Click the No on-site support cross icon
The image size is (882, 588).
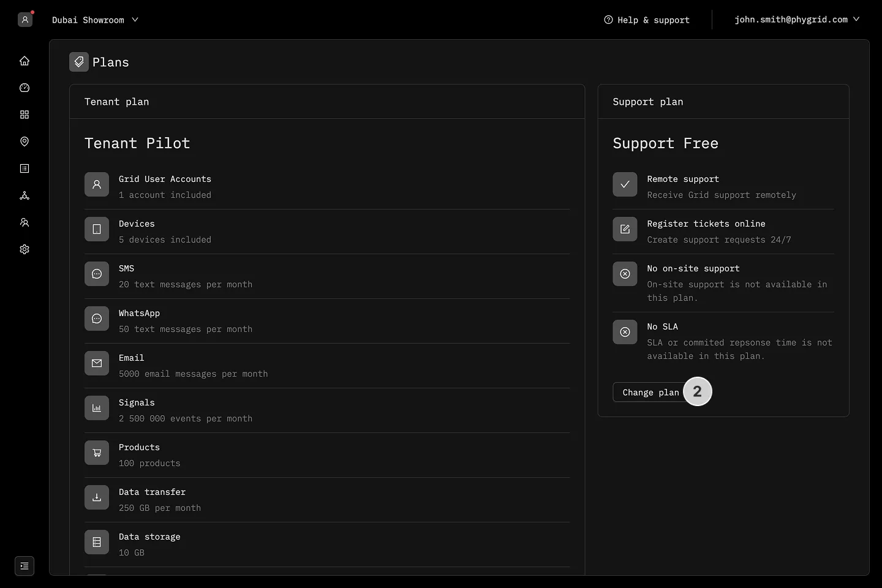coord(625,274)
